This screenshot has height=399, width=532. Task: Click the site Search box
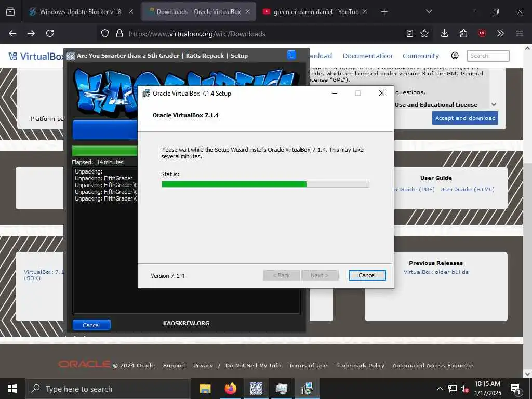[488, 56]
